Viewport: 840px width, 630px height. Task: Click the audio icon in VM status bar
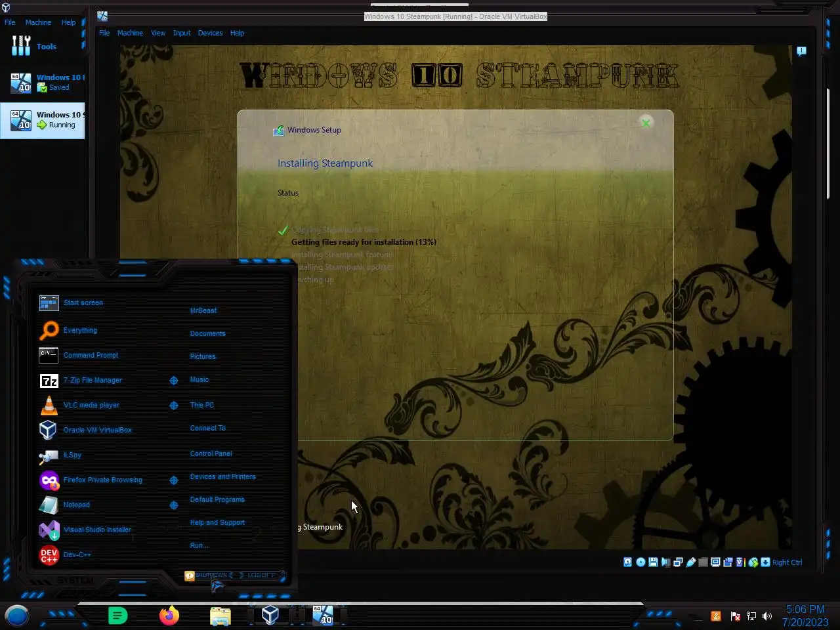click(x=665, y=562)
